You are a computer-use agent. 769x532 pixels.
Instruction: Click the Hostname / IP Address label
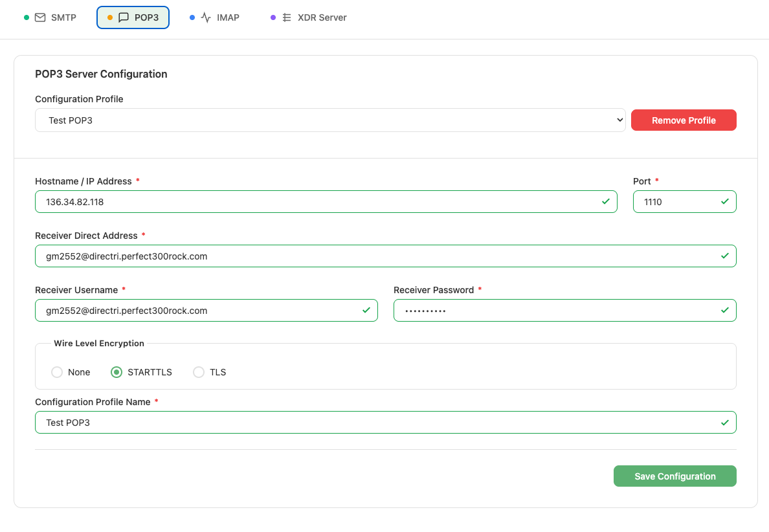click(84, 181)
